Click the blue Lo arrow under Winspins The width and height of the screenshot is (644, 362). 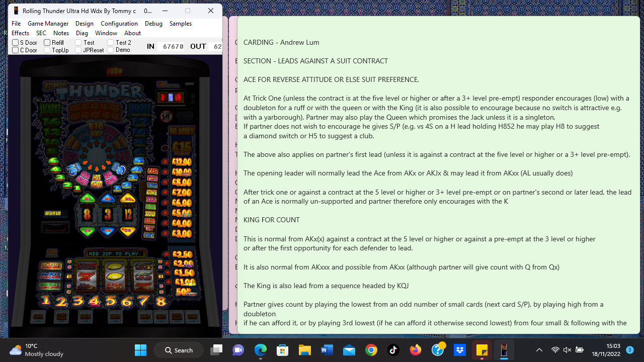click(x=108, y=231)
